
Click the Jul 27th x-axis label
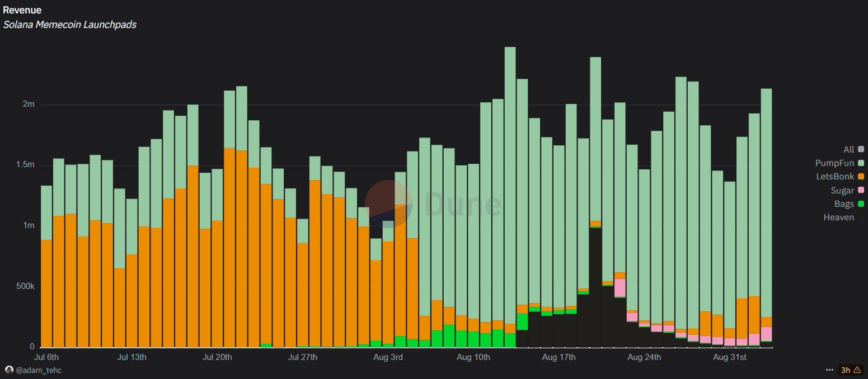[x=302, y=357]
